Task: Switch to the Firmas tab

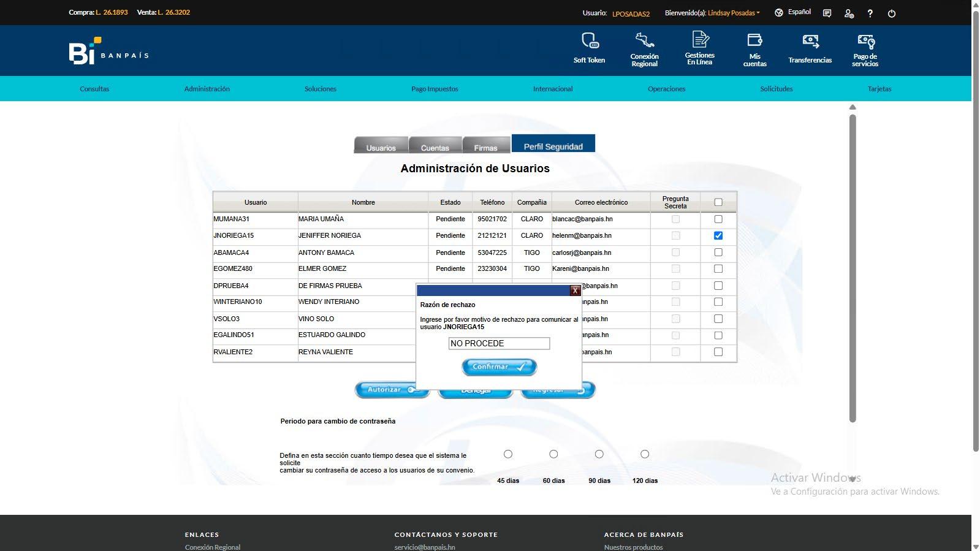Action: click(485, 145)
